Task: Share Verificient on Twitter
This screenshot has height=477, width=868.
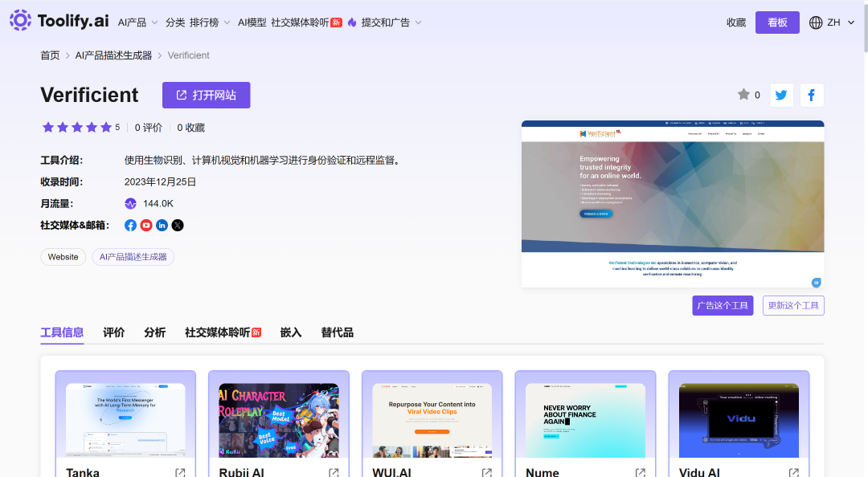Action: pyautogui.click(x=782, y=96)
